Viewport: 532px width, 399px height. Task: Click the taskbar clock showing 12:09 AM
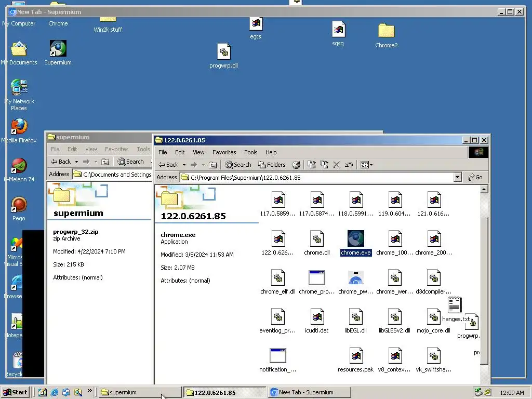coord(512,393)
